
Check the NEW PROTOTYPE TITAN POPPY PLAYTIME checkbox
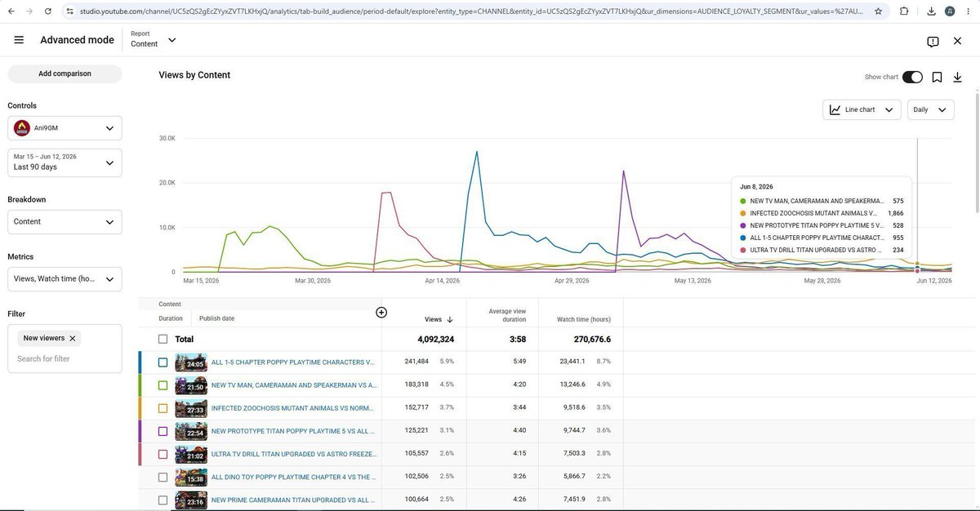point(163,431)
